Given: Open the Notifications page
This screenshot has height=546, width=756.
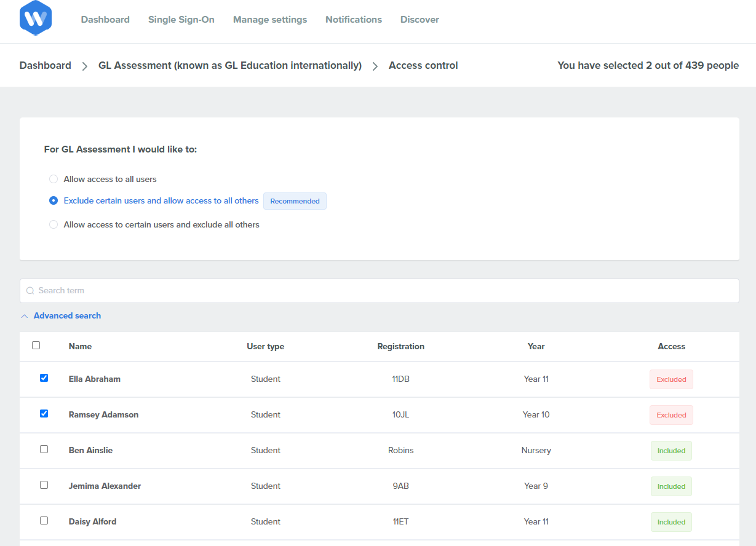Looking at the screenshot, I should 354,20.
